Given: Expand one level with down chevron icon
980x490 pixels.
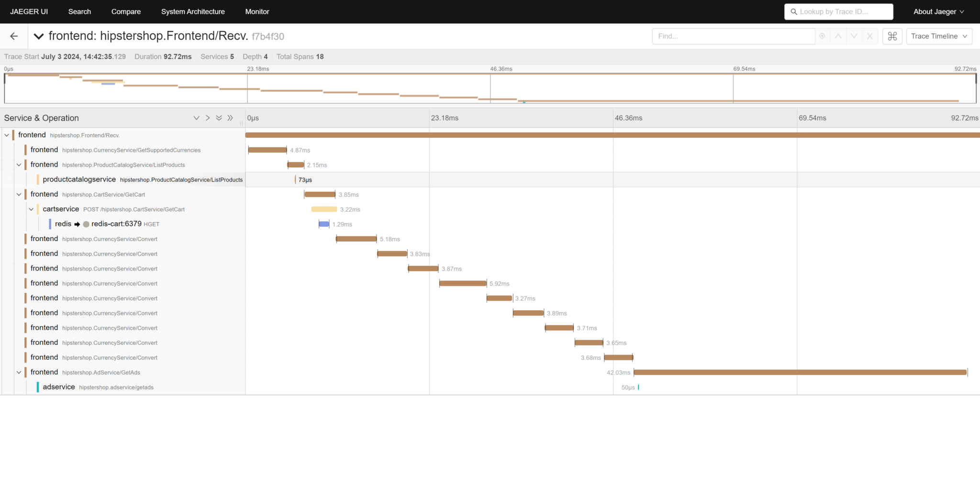Looking at the screenshot, I should pos(196,118).
